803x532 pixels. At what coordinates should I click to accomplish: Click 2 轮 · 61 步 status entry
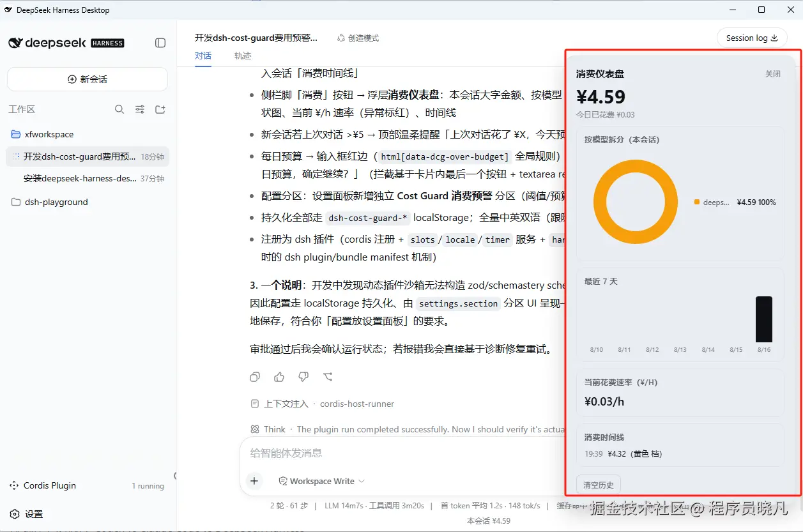pos(289,505)
